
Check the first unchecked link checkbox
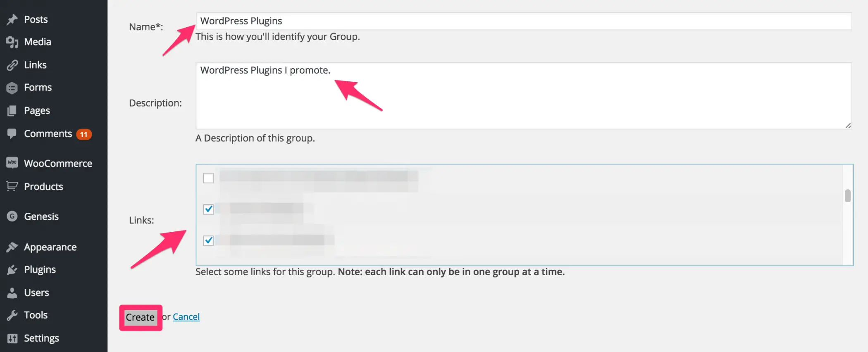coord(208,178)
